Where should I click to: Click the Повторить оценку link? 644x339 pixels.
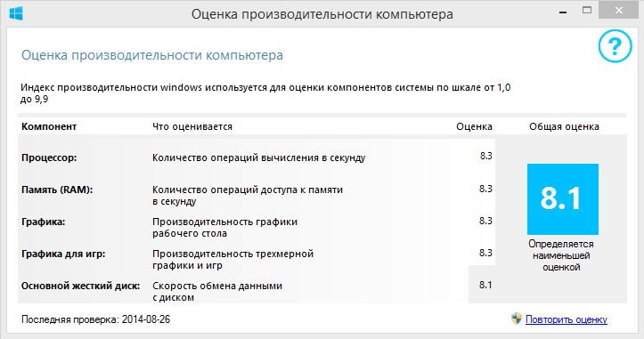[x=567, y=319]
